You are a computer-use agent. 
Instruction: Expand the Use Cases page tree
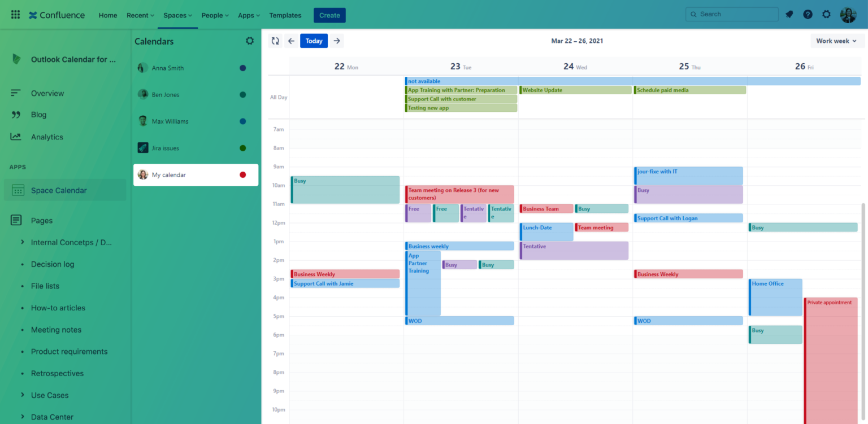point(21,395)
